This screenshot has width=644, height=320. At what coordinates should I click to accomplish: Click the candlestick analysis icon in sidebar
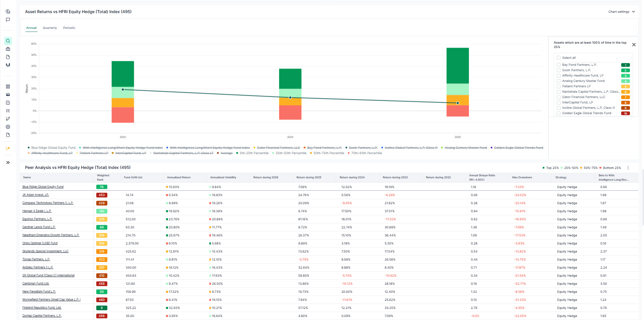point(8,65)
